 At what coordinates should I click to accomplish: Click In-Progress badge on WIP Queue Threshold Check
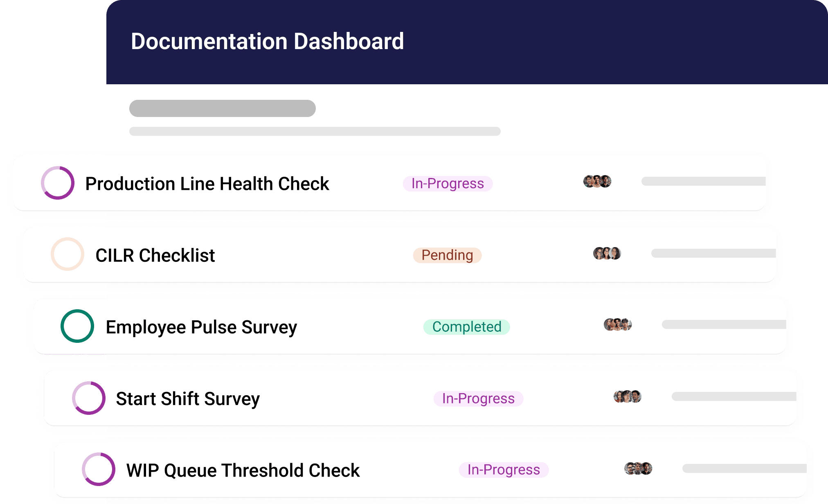pos(504,470)
